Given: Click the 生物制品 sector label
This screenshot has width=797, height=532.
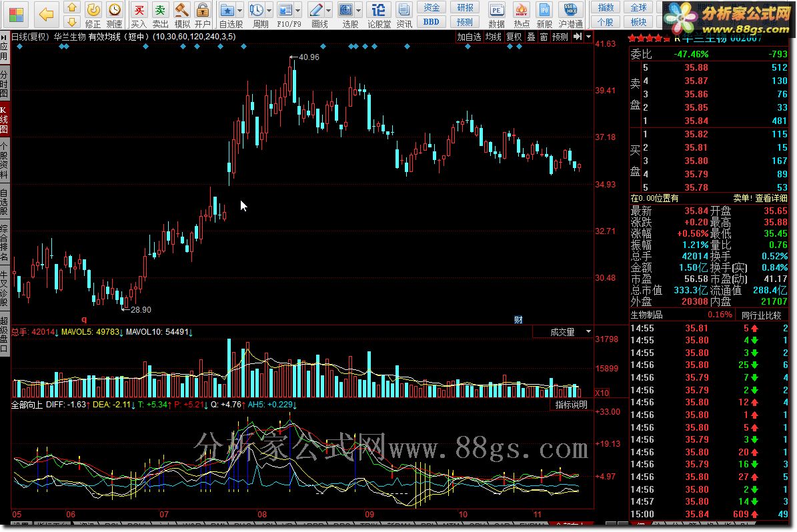Looking at the screenshot, I should point(646,315).
